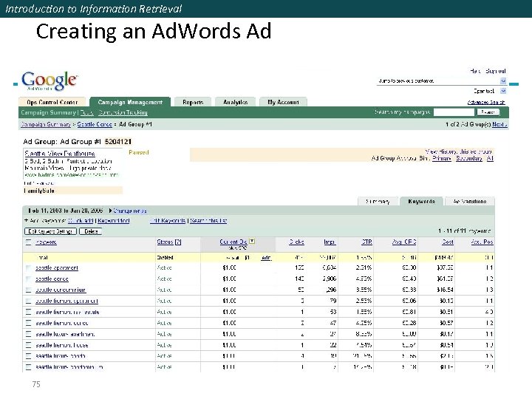Open the Analytics tab
Screen dimensions: 532x399
click(x=235, y=102)
